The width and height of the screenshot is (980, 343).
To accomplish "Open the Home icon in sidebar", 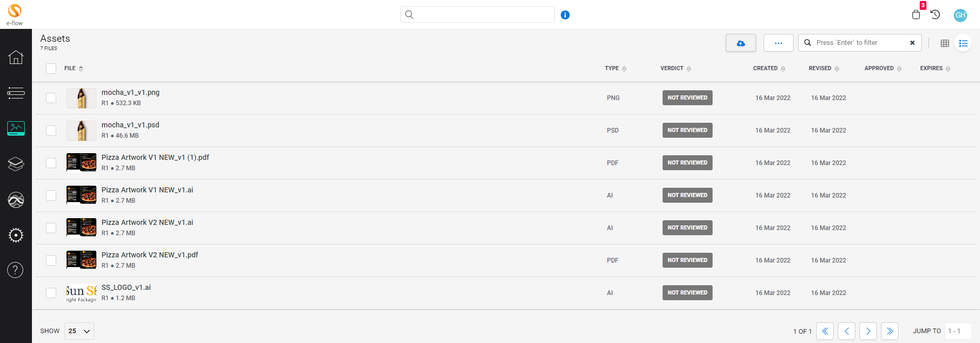I will click(x=15, y=57).
